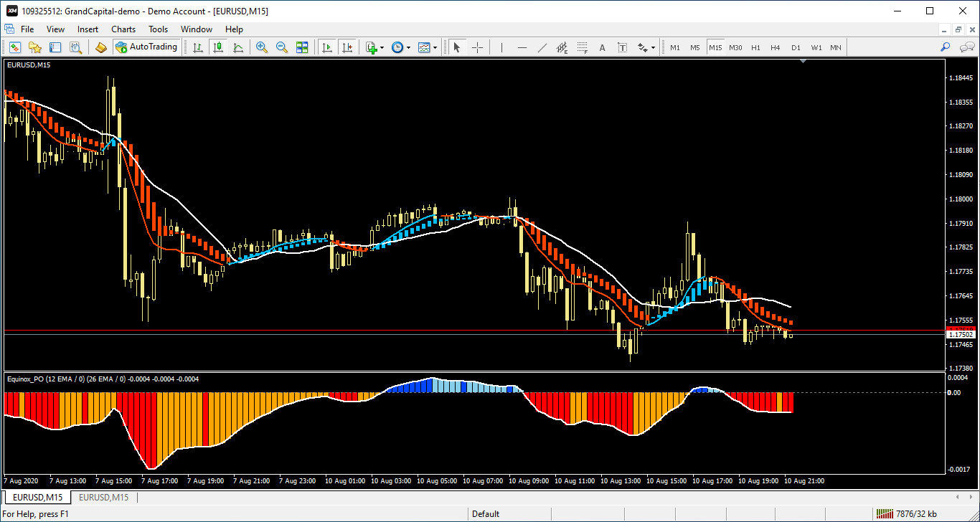
Task: Select the Crosshair cursor tool
Action: [x=477, y=47]
